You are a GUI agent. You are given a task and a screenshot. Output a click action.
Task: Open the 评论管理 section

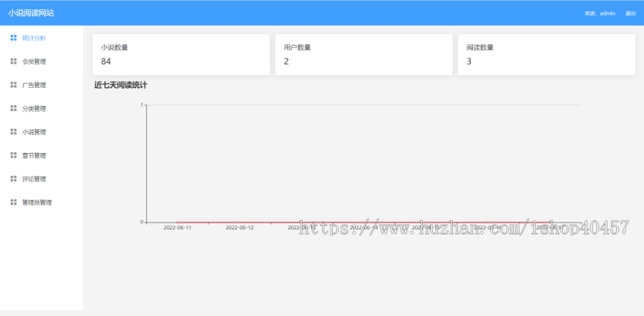pos(42,179)
